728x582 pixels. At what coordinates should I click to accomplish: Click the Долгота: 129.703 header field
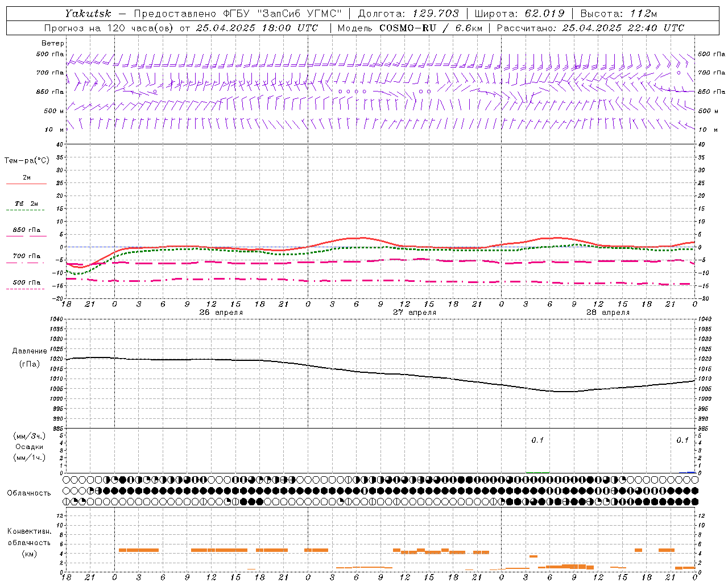pos(408,14)
